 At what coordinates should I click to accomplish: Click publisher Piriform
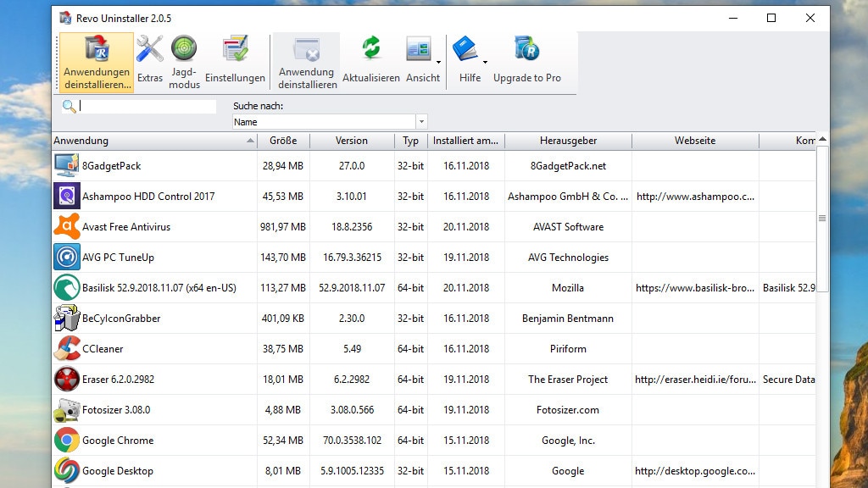(x=568, y=349)
